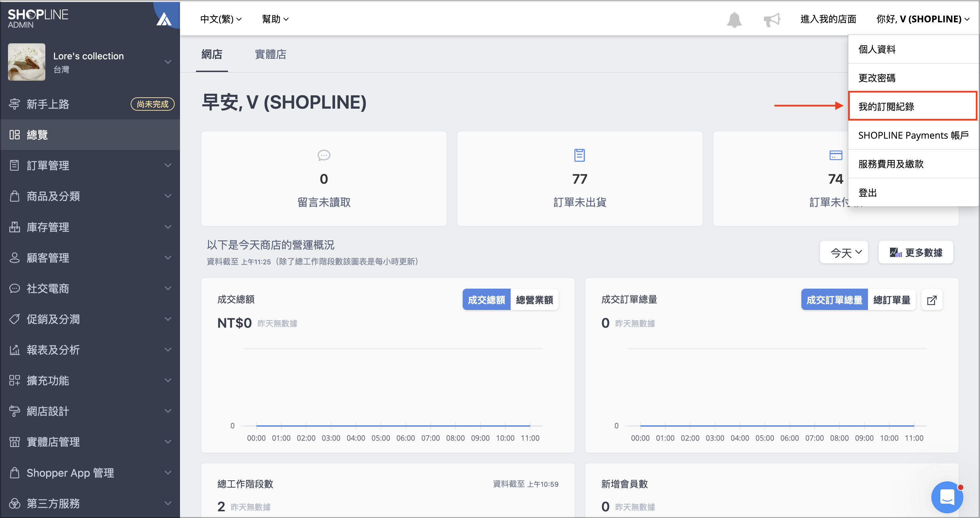Click 進入我的店面 link
980x518 pixels.
click(x=828, y=19)
